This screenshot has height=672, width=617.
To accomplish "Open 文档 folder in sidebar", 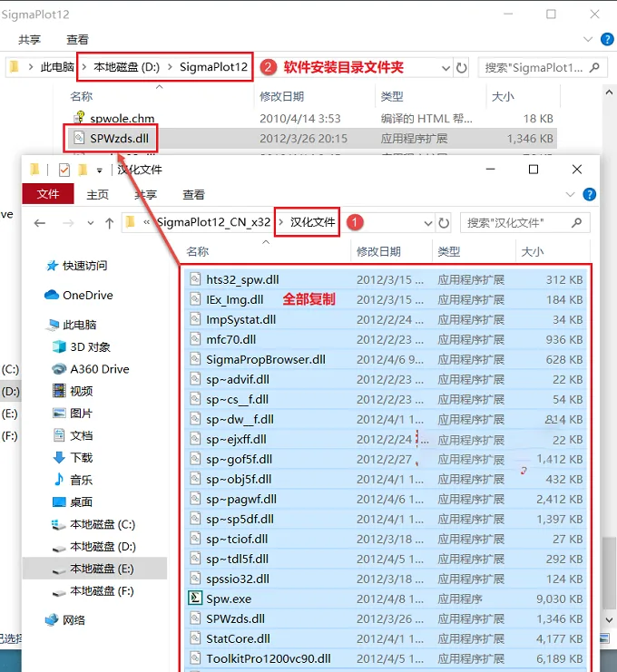I will [73, 435].
